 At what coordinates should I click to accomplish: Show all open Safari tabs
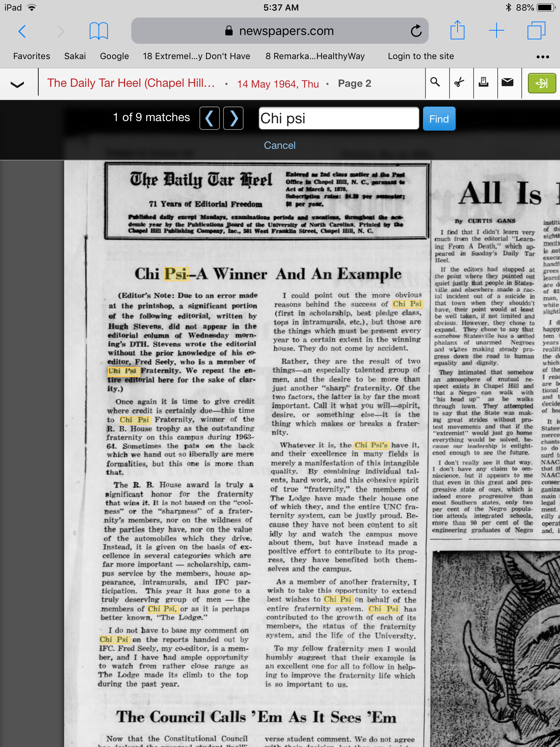tap(536, 31)
